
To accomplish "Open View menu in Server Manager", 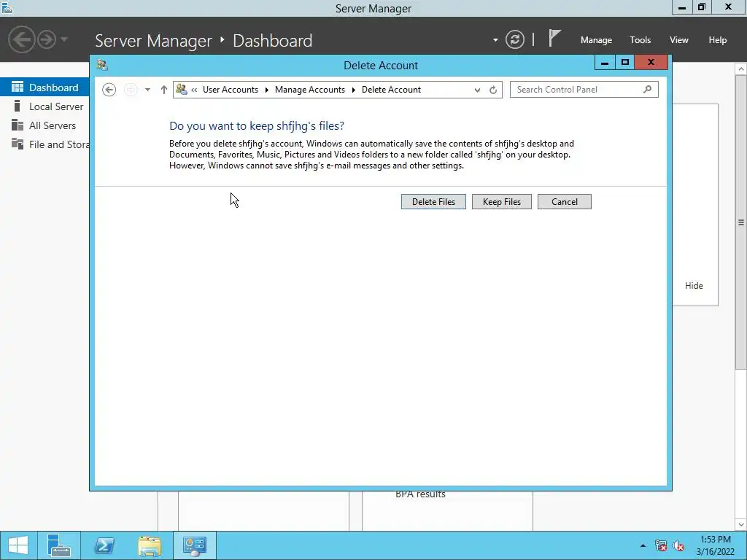I will [679, 40].
